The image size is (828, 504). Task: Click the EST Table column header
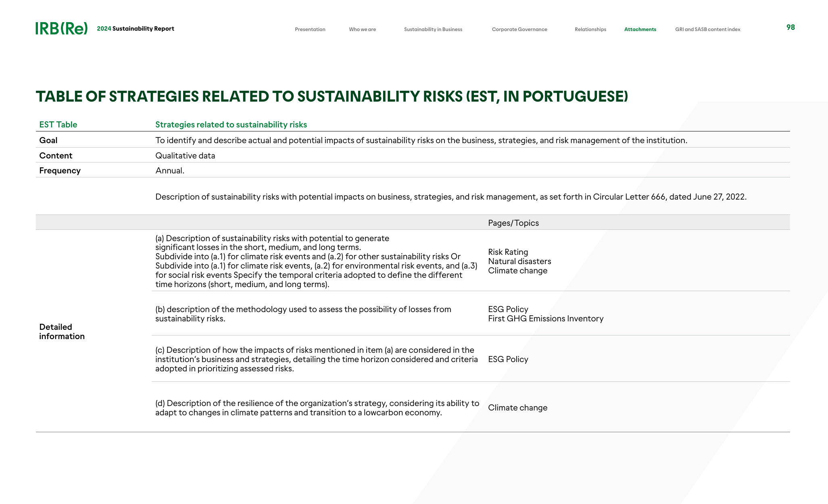pyautogui.click(x=58, y=125)
